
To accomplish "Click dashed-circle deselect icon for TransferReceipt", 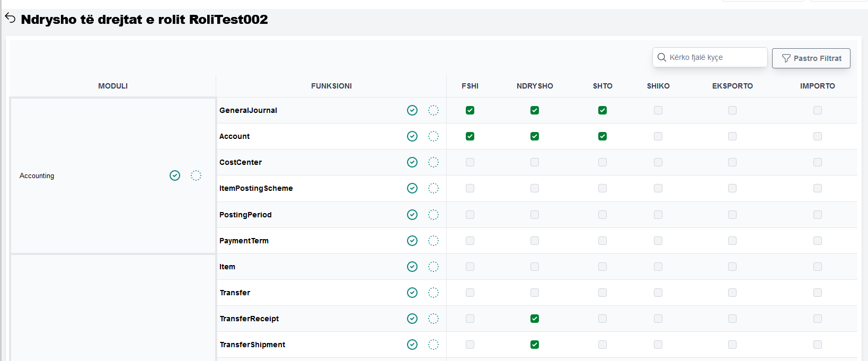I will tap(433, 319).
